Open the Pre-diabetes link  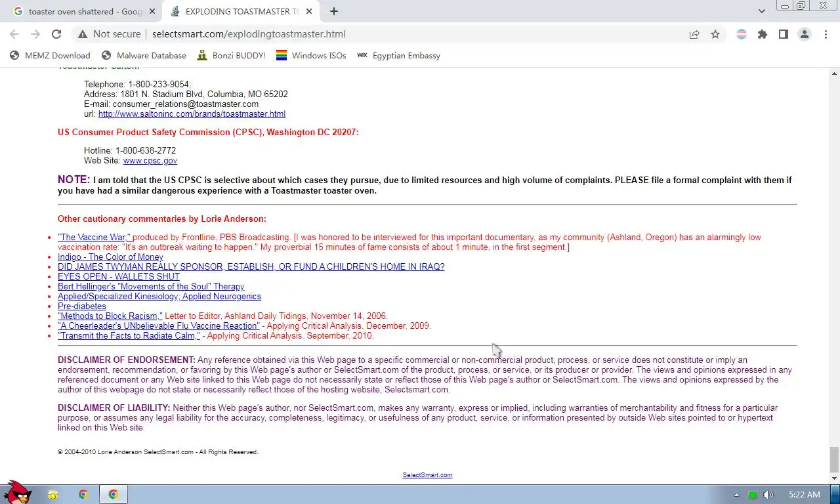(82, 306)
